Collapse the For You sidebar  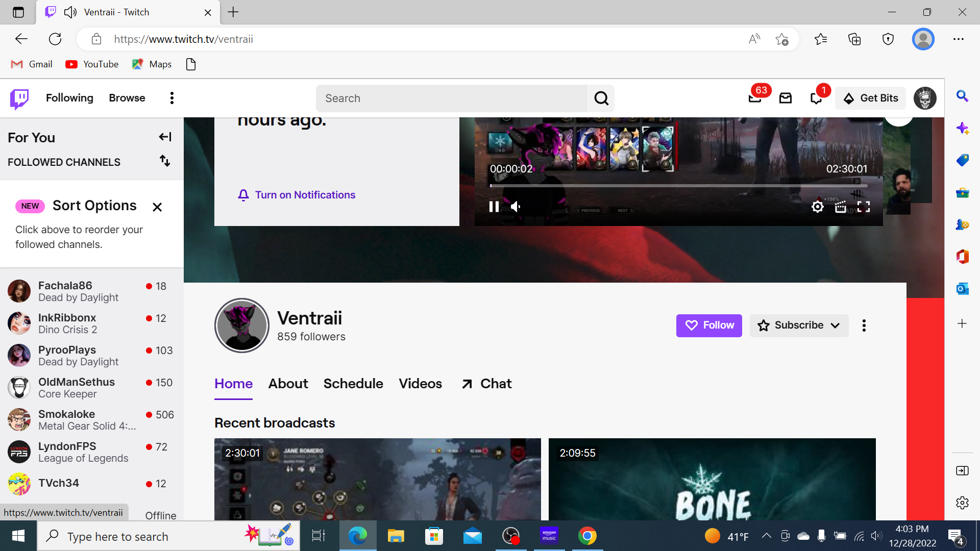[165, 137]
